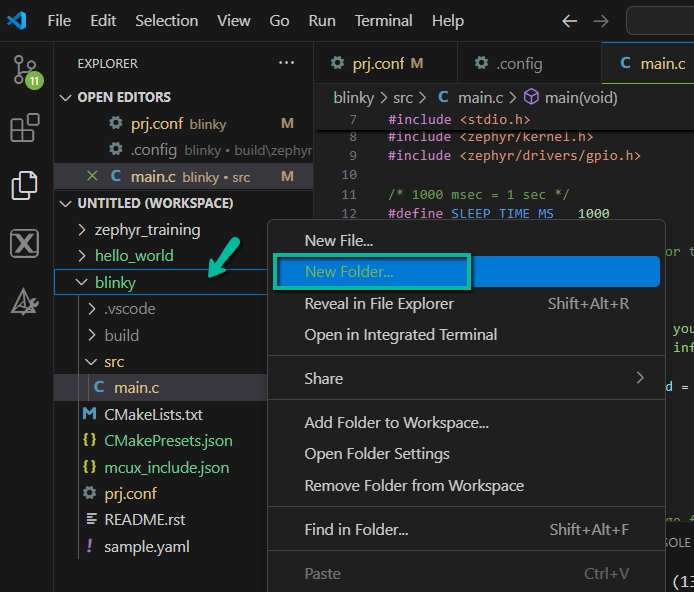Click the src breadcrumb in the editor path

pyautogui.click(x=402, y=97)
